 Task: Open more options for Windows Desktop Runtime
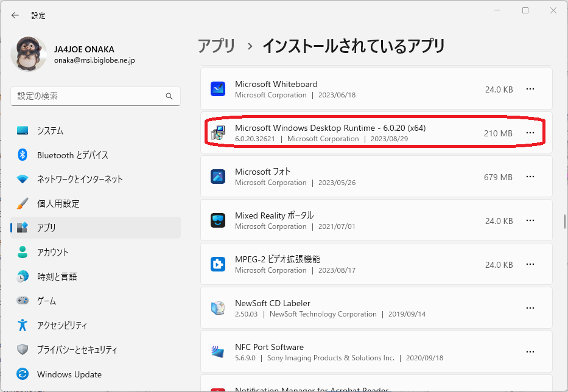point(530,133)
